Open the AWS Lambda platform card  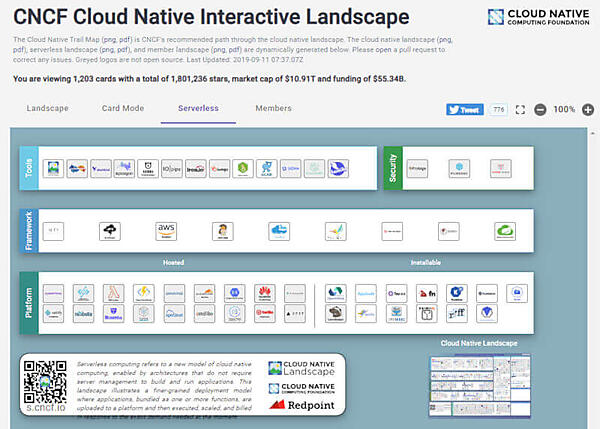click(x=114, y=294)
